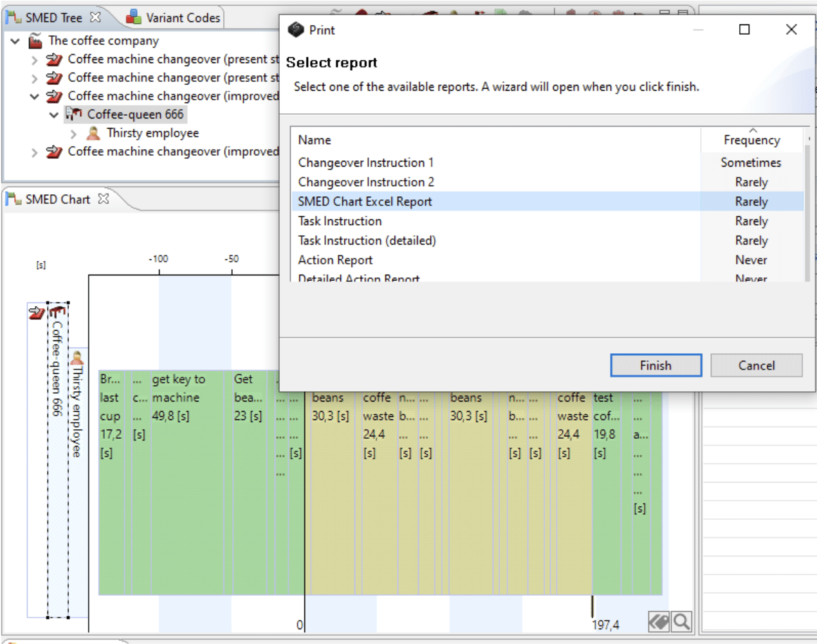The image size is (817, 644).
Task: Select the SMED Chart tab
Action: 58,199
